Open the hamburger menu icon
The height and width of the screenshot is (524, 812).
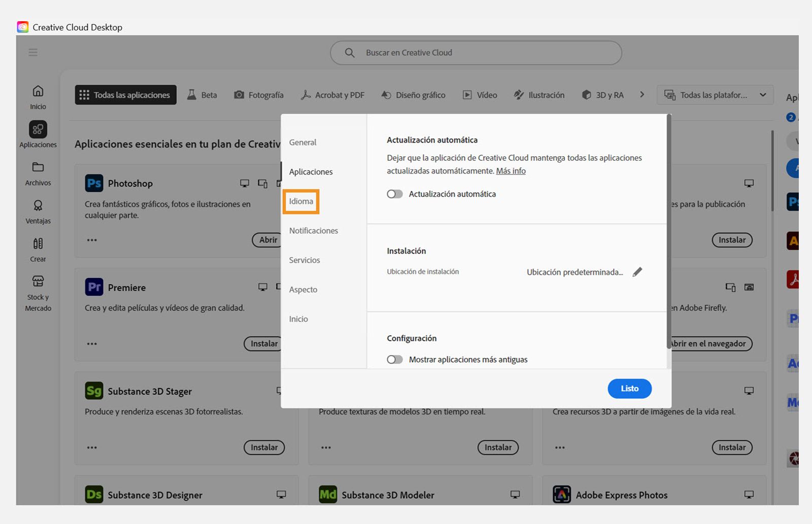pyautogui.click(x=33, y=52)
